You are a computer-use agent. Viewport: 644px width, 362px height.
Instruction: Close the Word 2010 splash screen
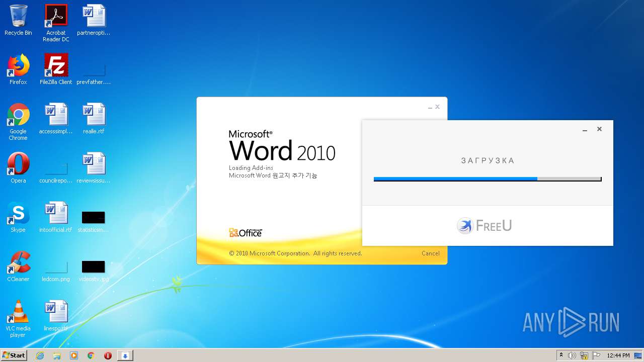437,107
